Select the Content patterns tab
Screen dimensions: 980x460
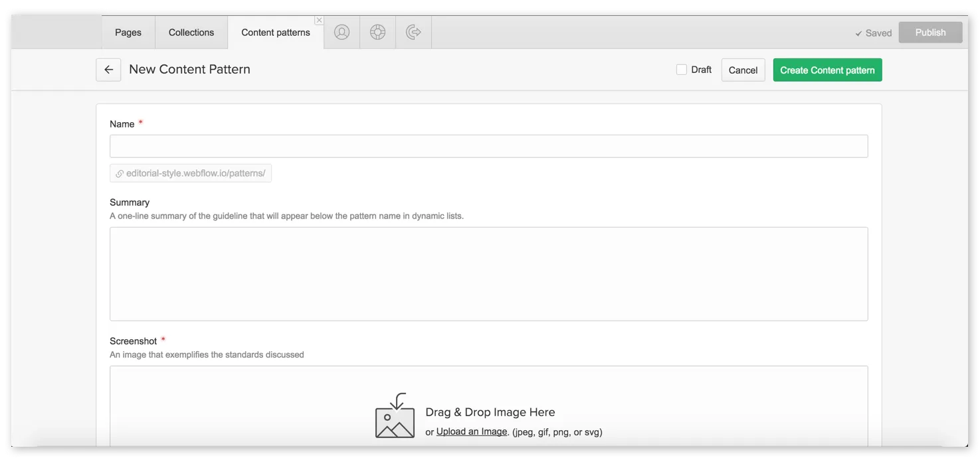pos(276,33)
